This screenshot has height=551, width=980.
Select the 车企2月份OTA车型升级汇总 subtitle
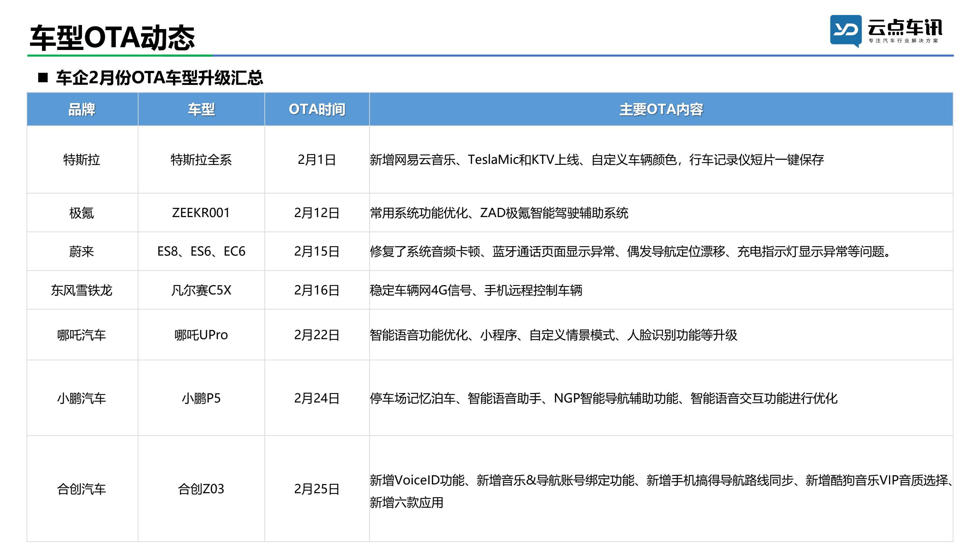tap(159, 78)
